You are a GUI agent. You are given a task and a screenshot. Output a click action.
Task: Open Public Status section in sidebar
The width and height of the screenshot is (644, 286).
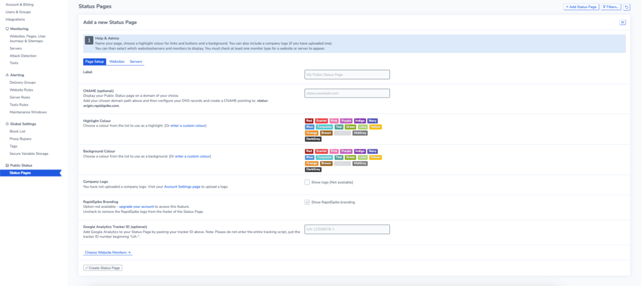(x=19, y=166)
